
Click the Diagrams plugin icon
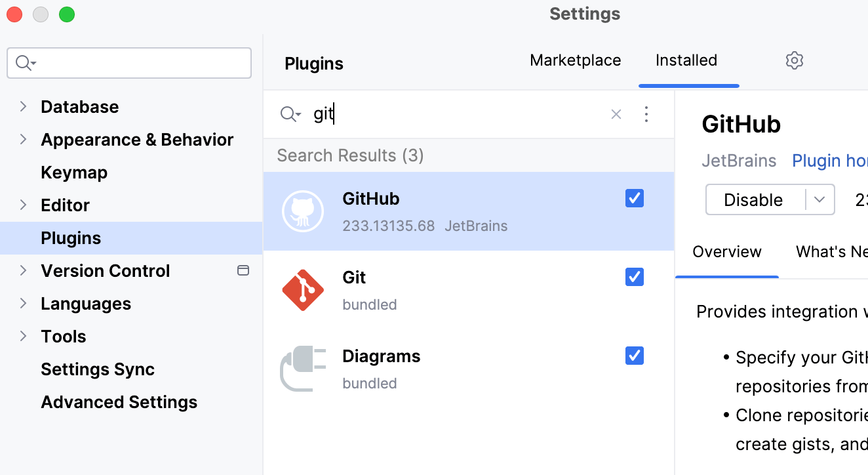pyautogui.click(x=302, y=368)
